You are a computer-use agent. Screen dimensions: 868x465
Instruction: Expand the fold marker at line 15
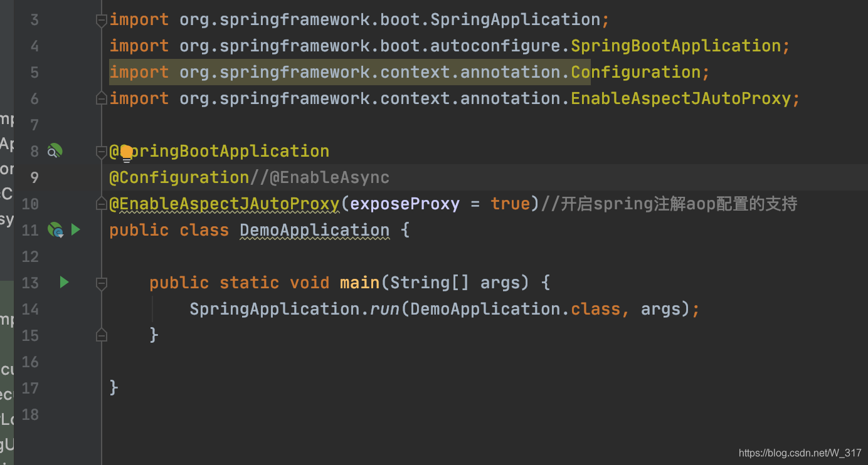[x=101, y=335]
